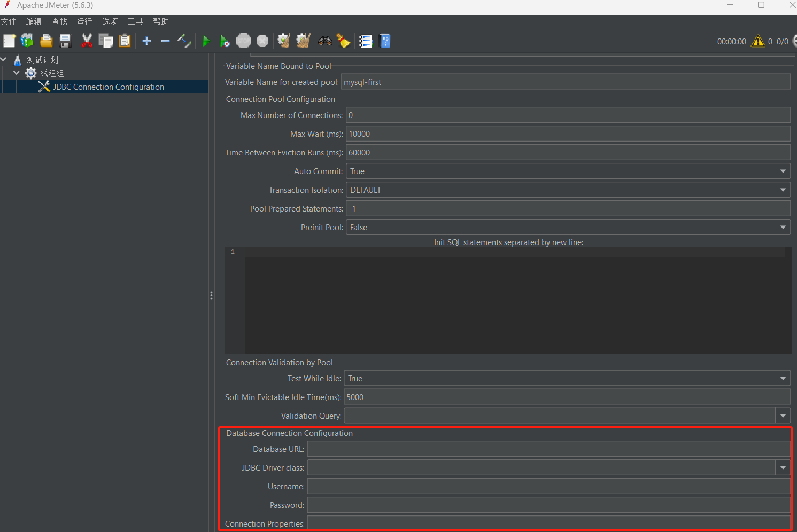Open the 文件 menu
Image resolution: width=797 pixels, height=532 pixels.
click(x=9, y=21)
